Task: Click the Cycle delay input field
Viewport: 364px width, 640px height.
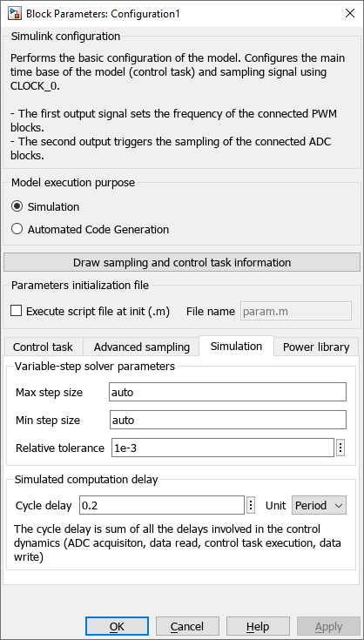Action: pos(162,505)
